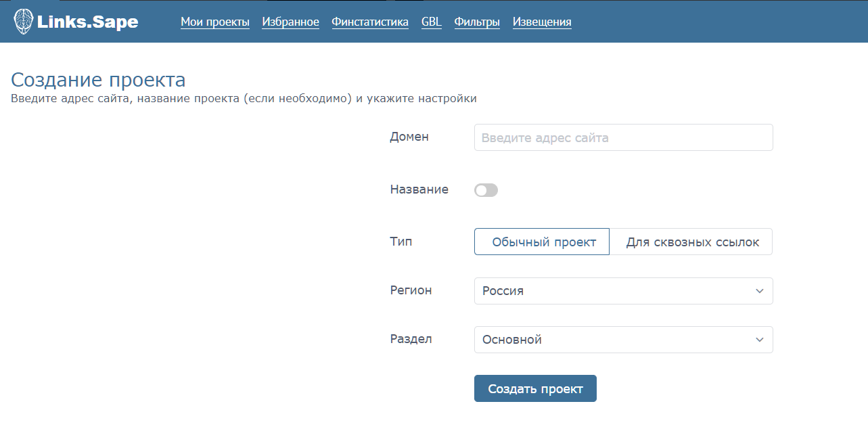The width and height of the screenshot is (868, 429).
Task: Click the subtitle text starting Введите адрес сайта, название
Action: (x=244, y=99)
